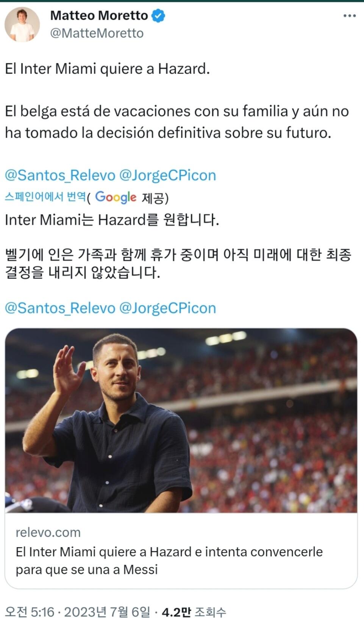Click the Google logo in translation credit
Viewport: 364px width, 618px height.
point(116,197)
